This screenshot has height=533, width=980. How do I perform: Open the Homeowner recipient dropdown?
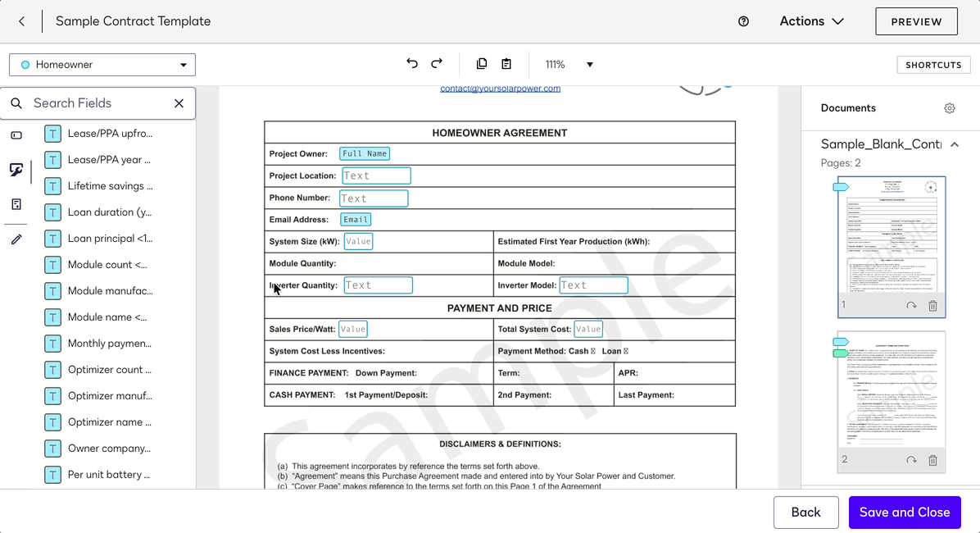pos(102,65)
